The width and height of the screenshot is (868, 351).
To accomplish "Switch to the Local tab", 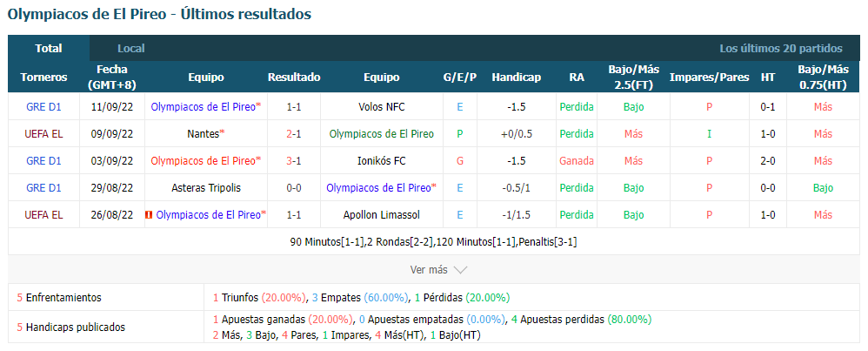I will pyautogui.click(x=131, y=48).
